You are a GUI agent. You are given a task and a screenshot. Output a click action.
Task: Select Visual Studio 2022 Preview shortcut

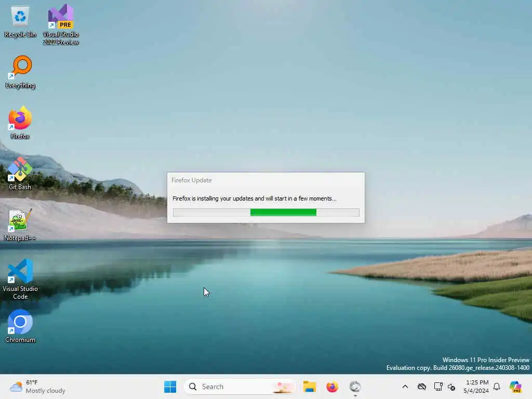(61, 24)
